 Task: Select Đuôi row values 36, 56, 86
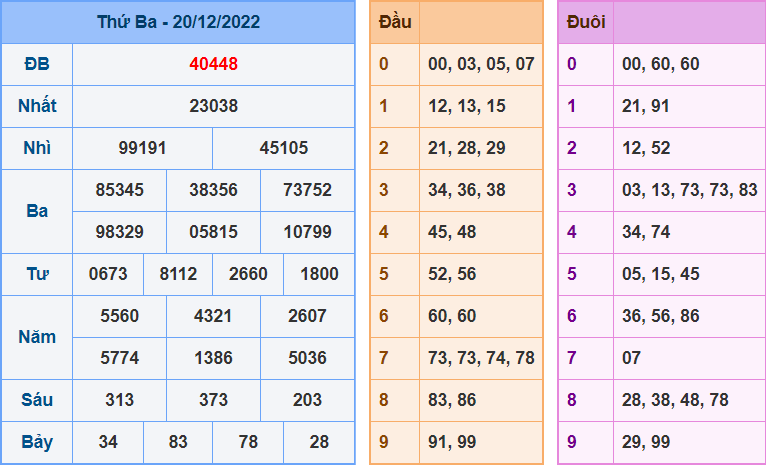(660, 316)
